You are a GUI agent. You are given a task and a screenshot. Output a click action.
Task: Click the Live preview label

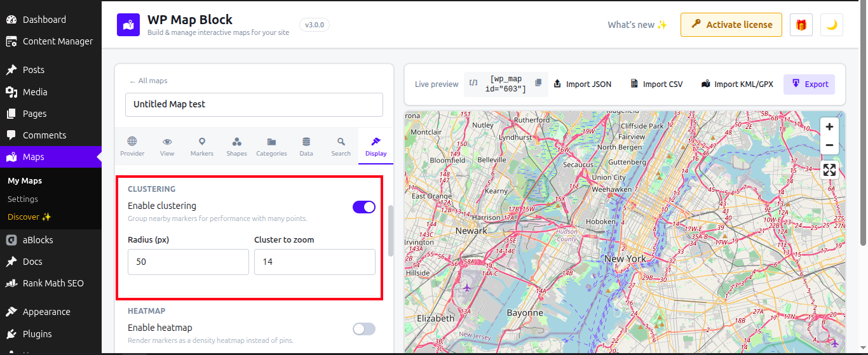(437, 84)
